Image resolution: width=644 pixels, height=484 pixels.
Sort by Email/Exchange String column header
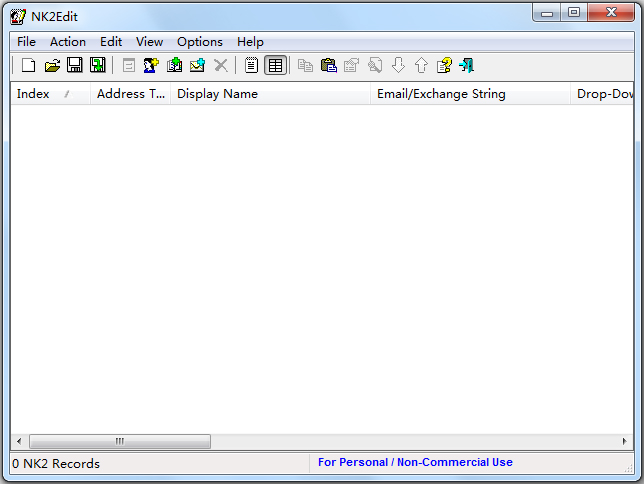pos(470,94)
